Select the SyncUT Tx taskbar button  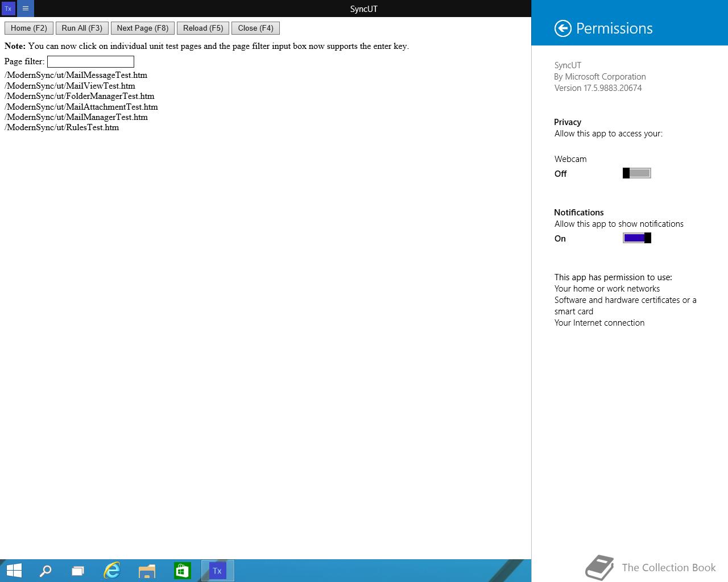point(217,571)
